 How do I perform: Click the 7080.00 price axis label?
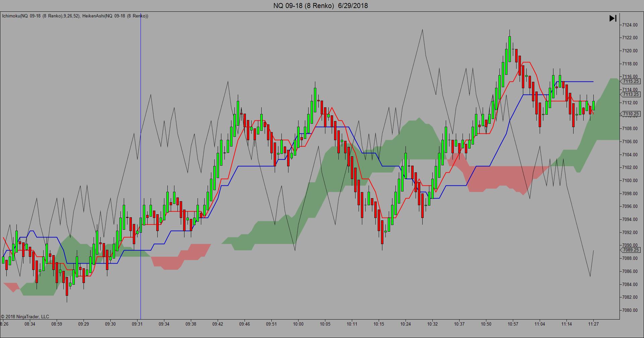630,310
